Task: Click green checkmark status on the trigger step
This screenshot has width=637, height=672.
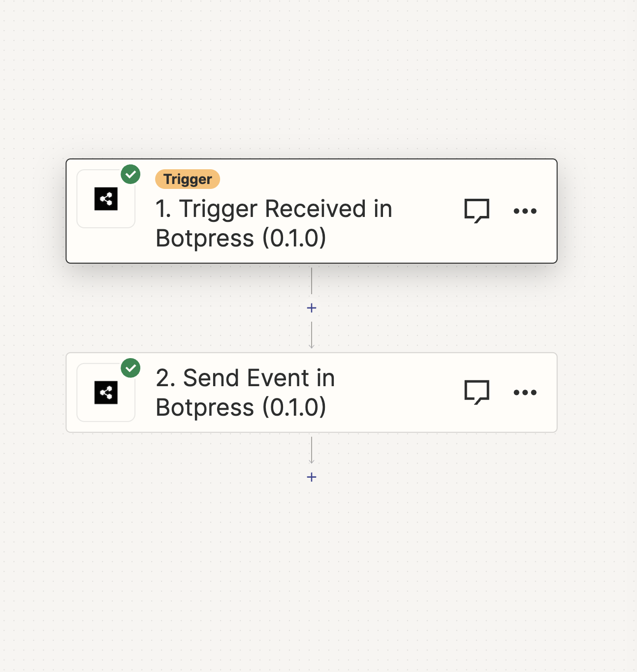Action: pos(130,174)
